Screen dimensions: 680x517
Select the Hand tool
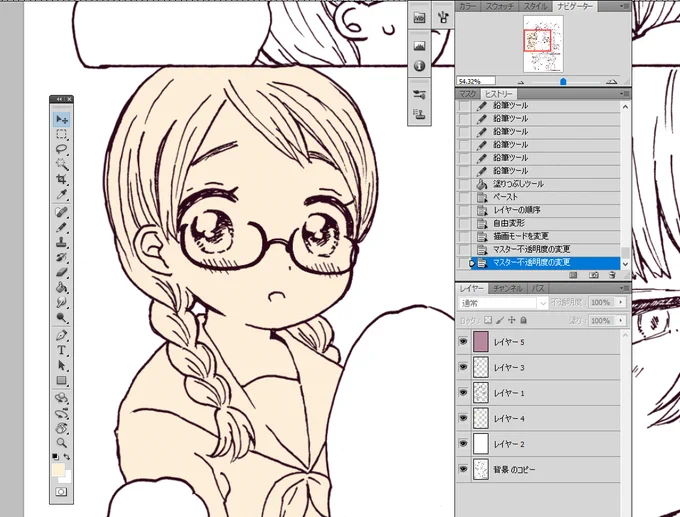tap(62, 428)
